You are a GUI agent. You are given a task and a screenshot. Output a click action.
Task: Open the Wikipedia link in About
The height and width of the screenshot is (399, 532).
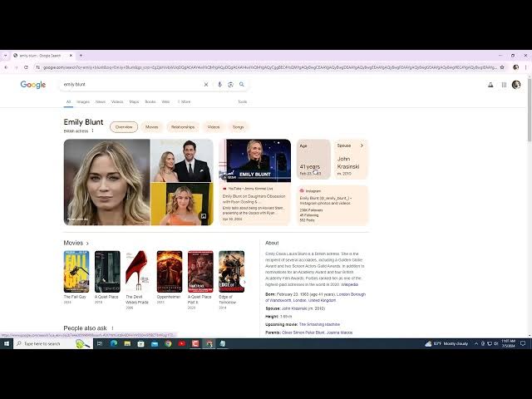tap(349, 284)
